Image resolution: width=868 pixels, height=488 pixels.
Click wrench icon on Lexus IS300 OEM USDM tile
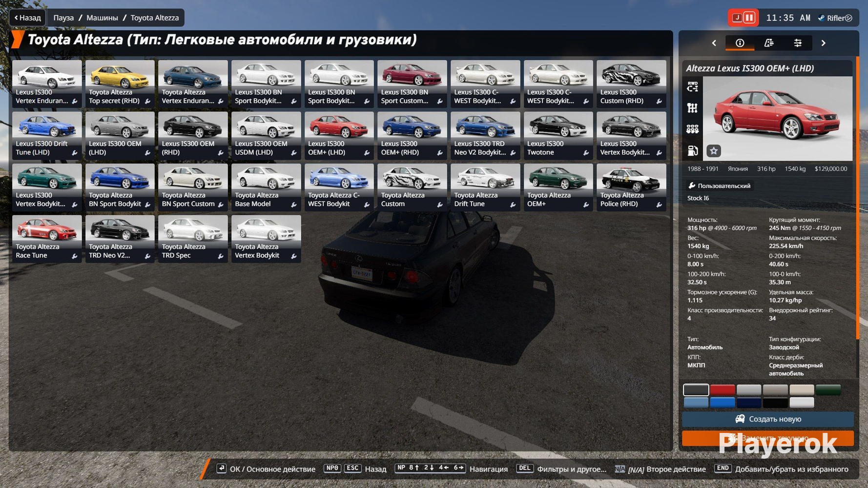tap(294, 153)
